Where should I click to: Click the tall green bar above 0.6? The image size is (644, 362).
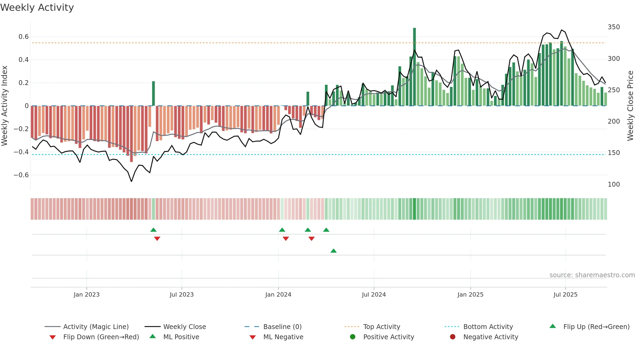415,67
